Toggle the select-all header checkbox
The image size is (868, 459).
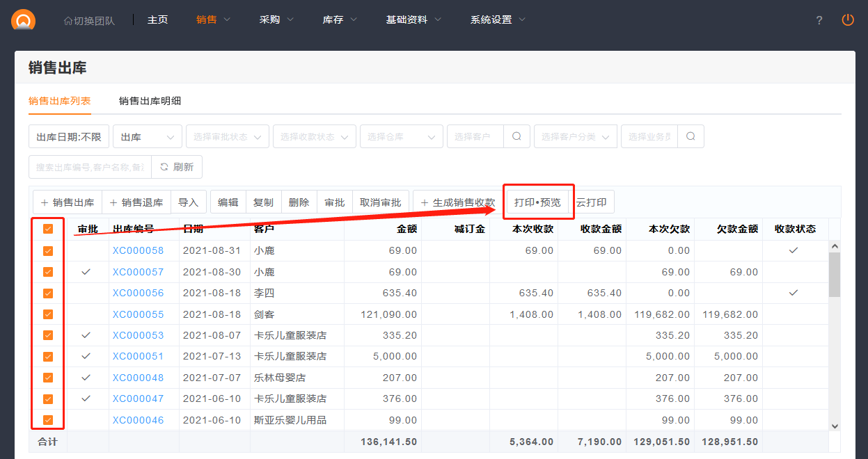tap(48, 229)
